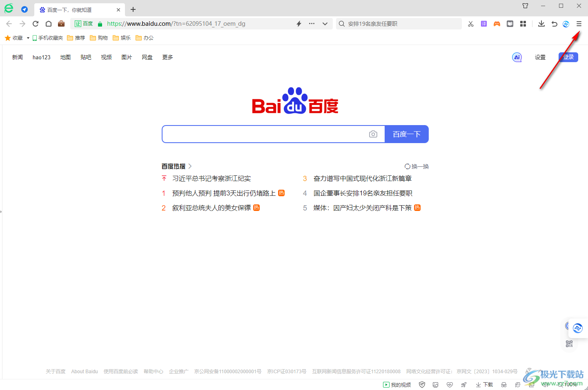Go back with the back arrow
Screen dimensions: 588x390
click(9, 24)
